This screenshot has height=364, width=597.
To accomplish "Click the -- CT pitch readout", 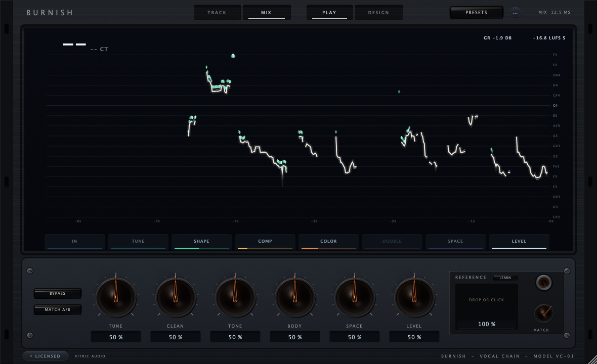I will coord(99,49).
